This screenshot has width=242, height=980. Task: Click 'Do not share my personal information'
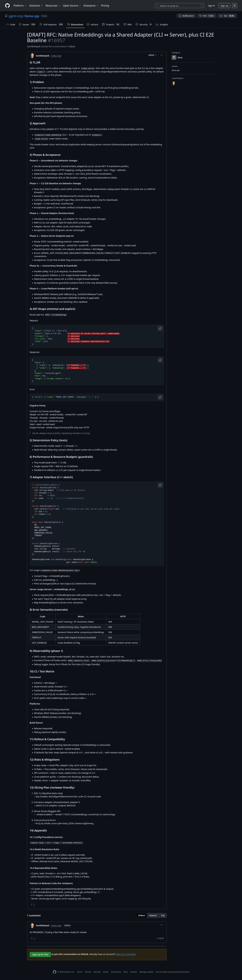tap(173, 972)
